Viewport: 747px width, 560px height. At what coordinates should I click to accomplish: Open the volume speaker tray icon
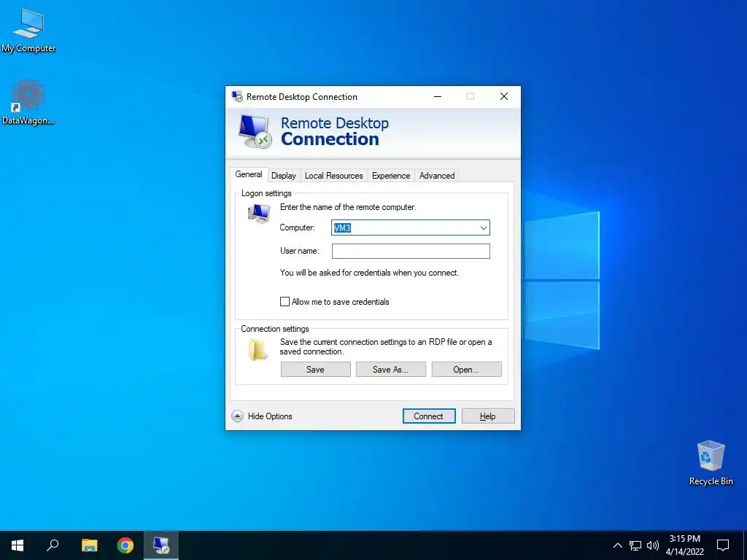(653, 545)
